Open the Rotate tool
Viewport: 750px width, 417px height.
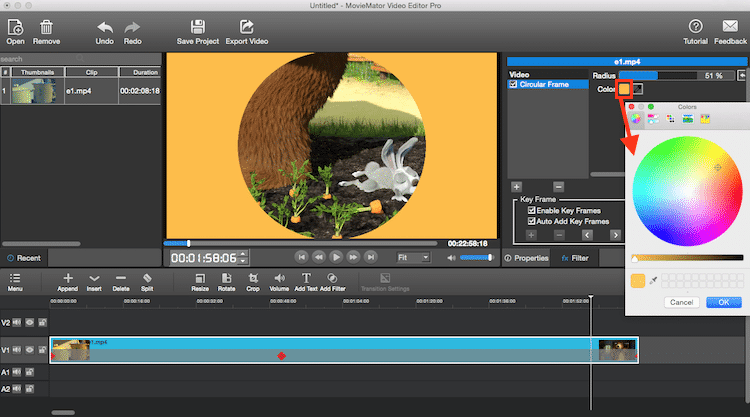pos(226,282)
